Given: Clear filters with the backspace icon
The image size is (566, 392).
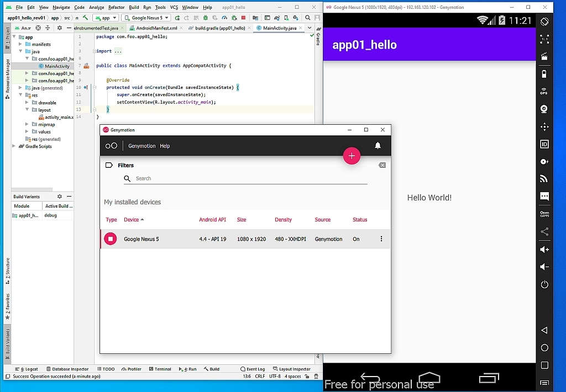Looking at the screenshot, I should coord(382,165).
